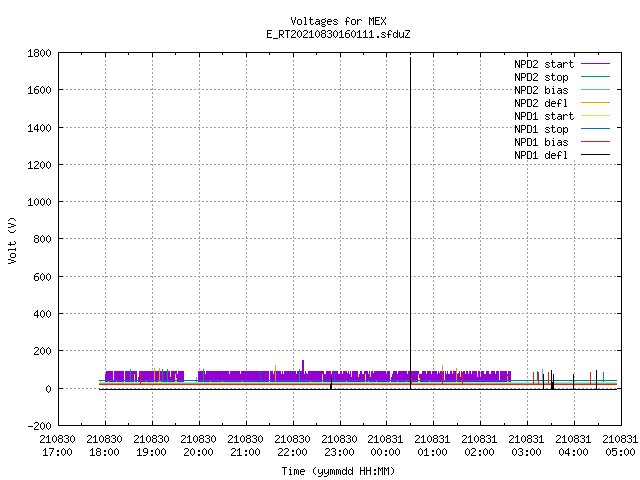640x480 pixels.
Task: Click the 'Voltages for MEX' chart title
Action: 338,21
